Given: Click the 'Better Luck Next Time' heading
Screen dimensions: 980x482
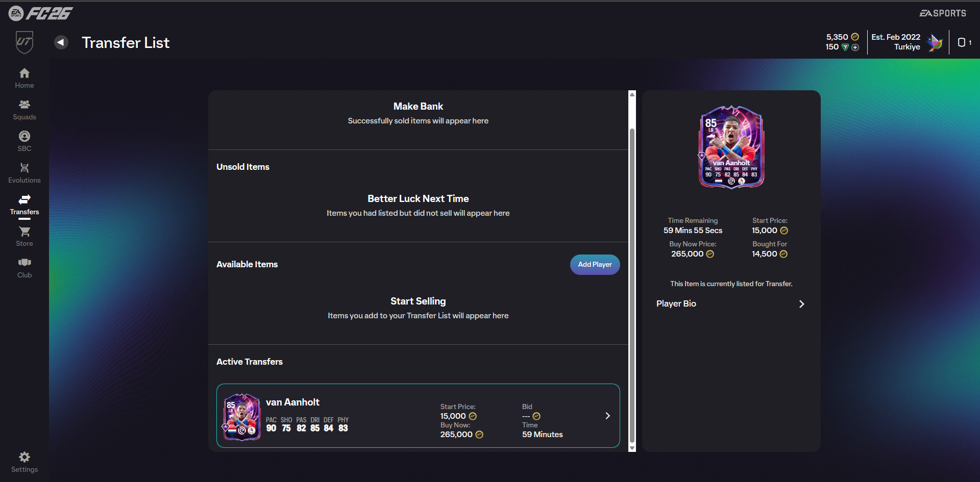Looking at the screenshot, I should pyautogui.click(x=418, y=198).
